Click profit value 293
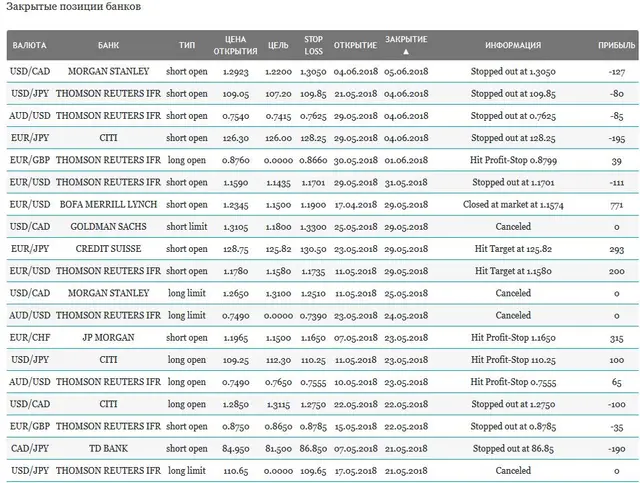 click(x=616, y=249)
